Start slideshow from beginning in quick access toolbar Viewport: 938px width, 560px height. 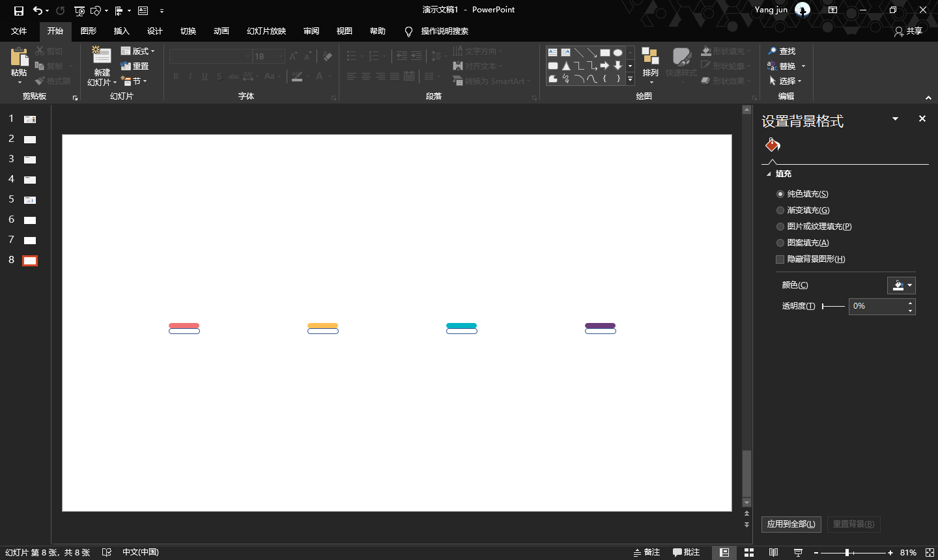(x=79, y=10)
